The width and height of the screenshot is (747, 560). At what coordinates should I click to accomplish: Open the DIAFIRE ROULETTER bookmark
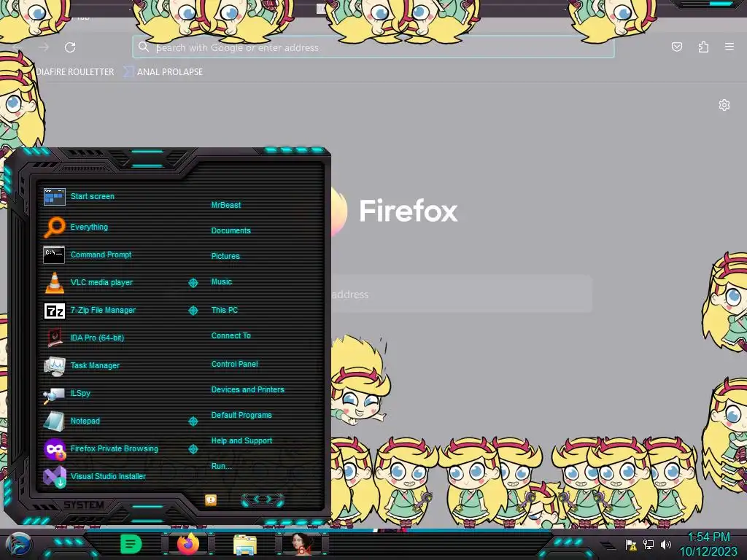(x=75, y=72)
